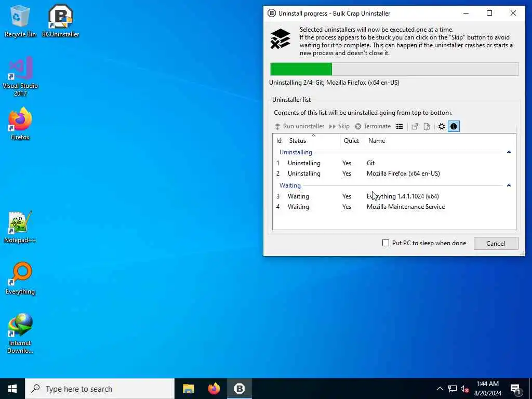This screenshot has height=399, width=532.
Task: Collapse the Uninstalling group
Action: [x=509, y=152]
